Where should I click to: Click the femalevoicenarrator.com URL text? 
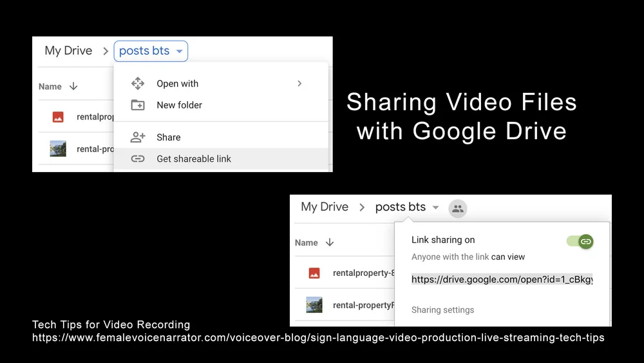coord(318,337)
